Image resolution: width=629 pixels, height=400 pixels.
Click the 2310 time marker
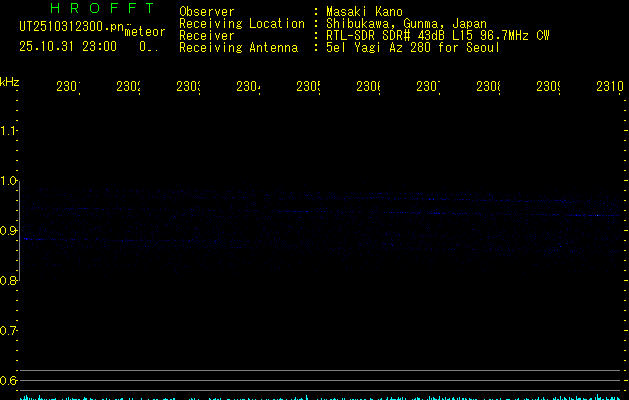610,87
